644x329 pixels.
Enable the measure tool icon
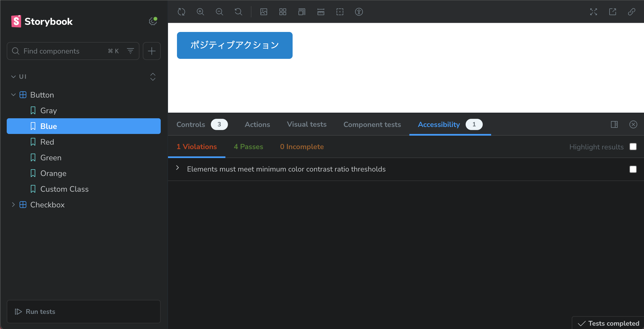(321, 12)
